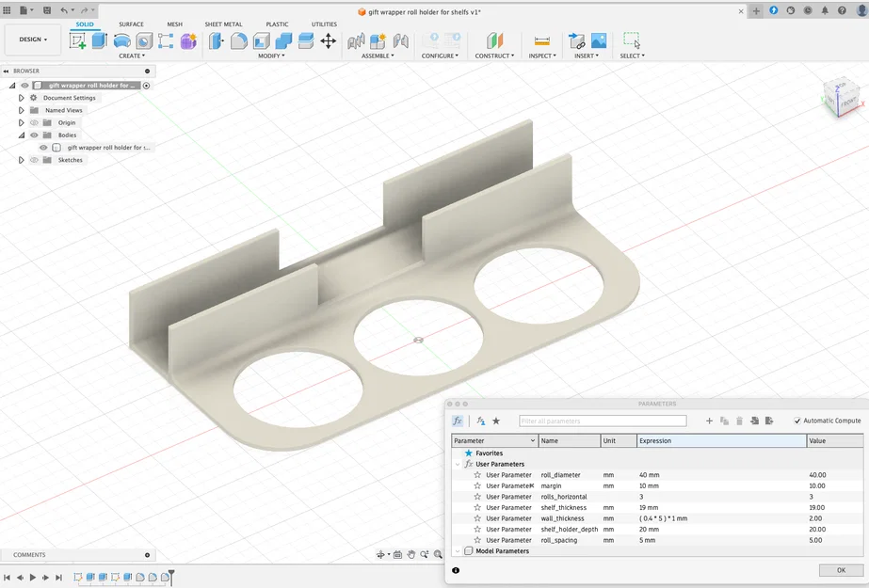Open the CONSTRUCT menu label

[x=494, y=56]
